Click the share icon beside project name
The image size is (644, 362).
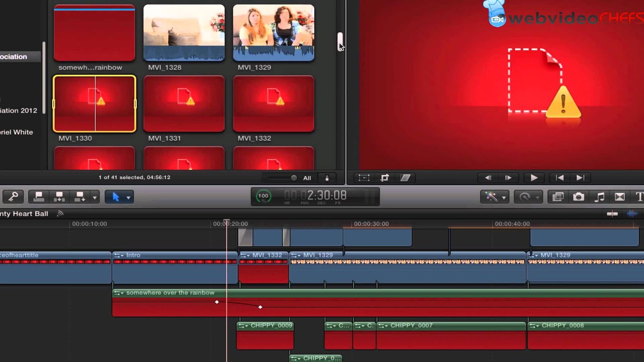tap(60, 214)
